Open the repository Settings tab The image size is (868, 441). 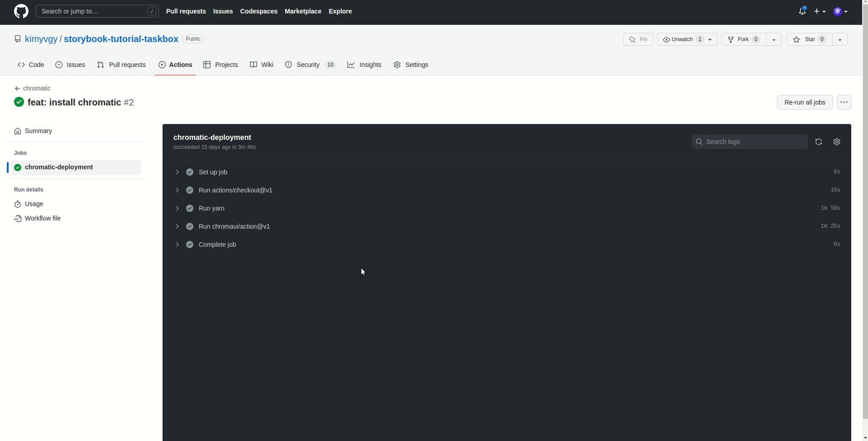pyautogui.click(x=411, y=65)
